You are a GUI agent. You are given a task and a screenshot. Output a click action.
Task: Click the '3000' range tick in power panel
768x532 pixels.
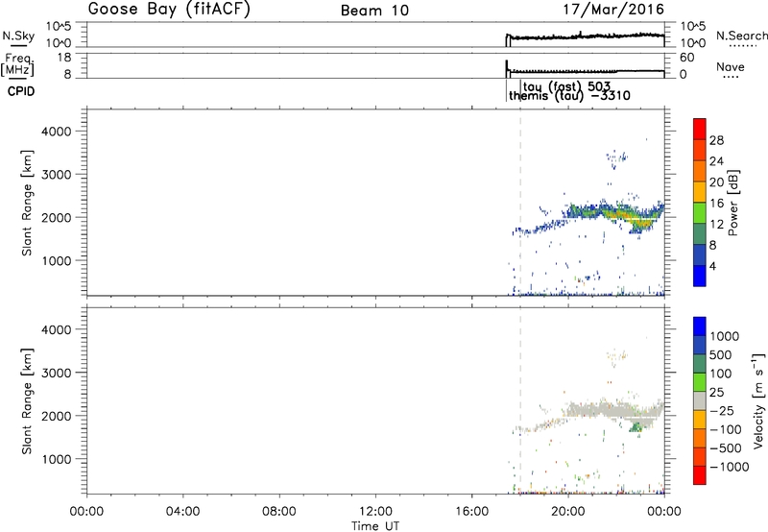(57, 175)
